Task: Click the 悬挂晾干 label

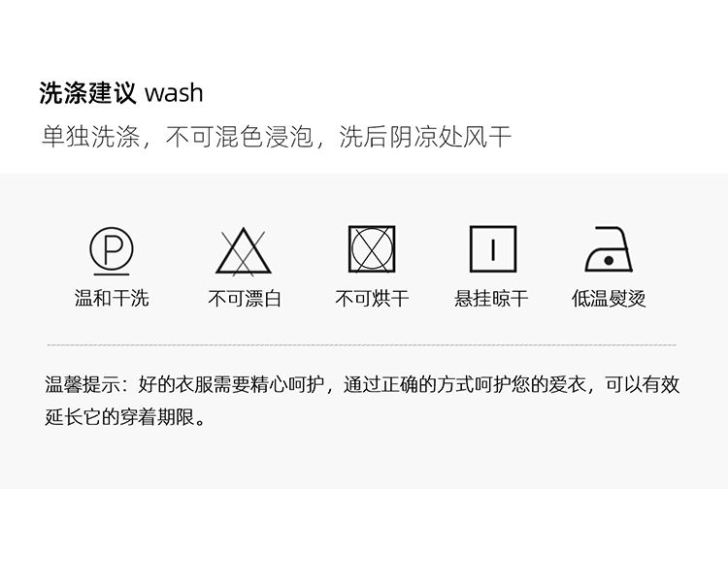Action: click(x=491, y=298)
